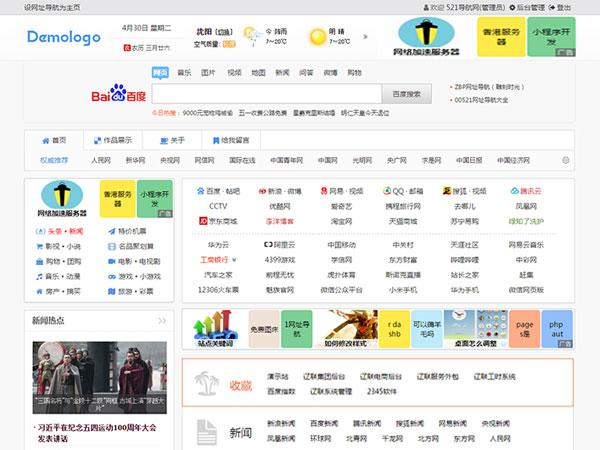Open 后台管理 gear icon in top bar
The height and width of the screenshot is (450, 600).
[x=512, y=7]
